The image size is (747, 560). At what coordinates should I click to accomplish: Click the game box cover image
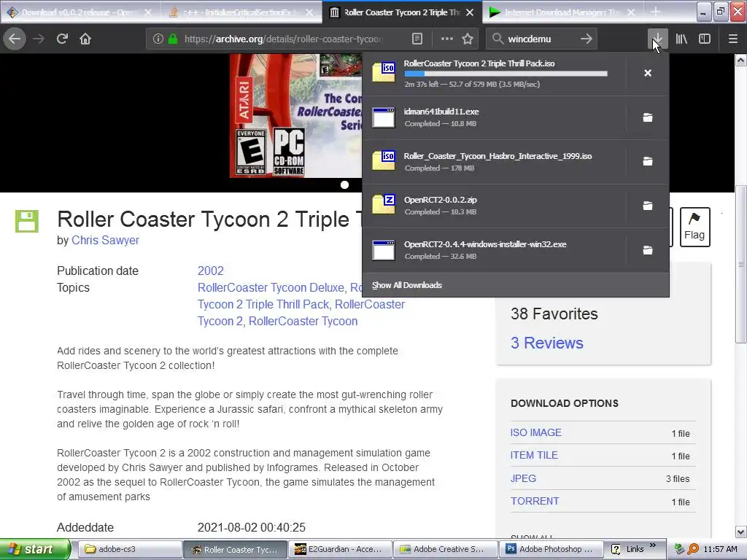click(296, 116)
